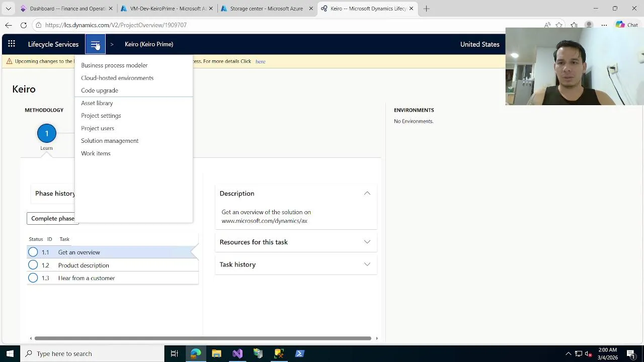Switch to Microsoft Edge on taskbar

(x=196, y=353)
